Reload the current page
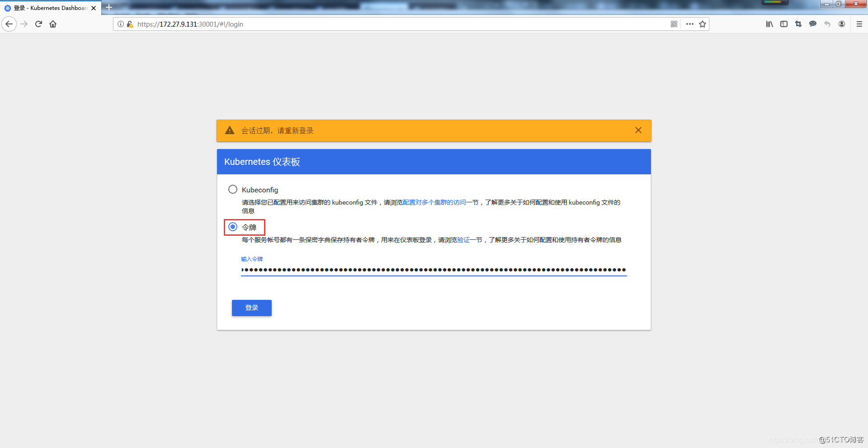Viewport: 868px width, 448px height. click(38, 24)
